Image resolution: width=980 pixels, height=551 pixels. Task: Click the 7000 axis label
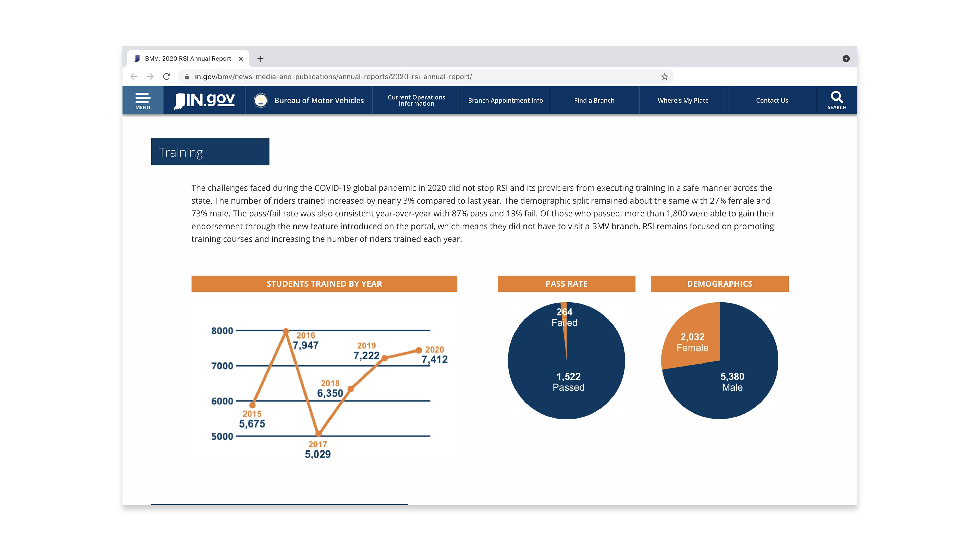pyautogui.click(x=222, y=366)
